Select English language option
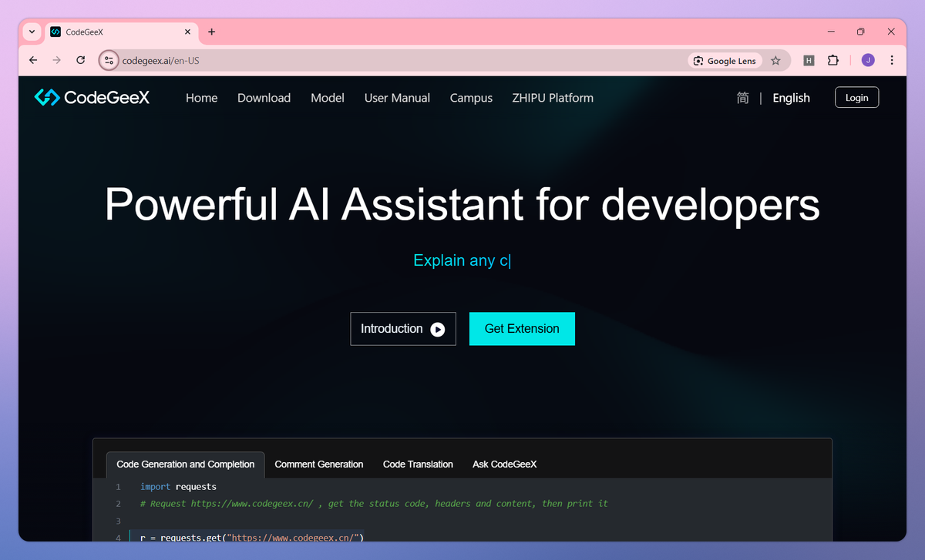Screen dimensions: 925x560 coord(791,98)
